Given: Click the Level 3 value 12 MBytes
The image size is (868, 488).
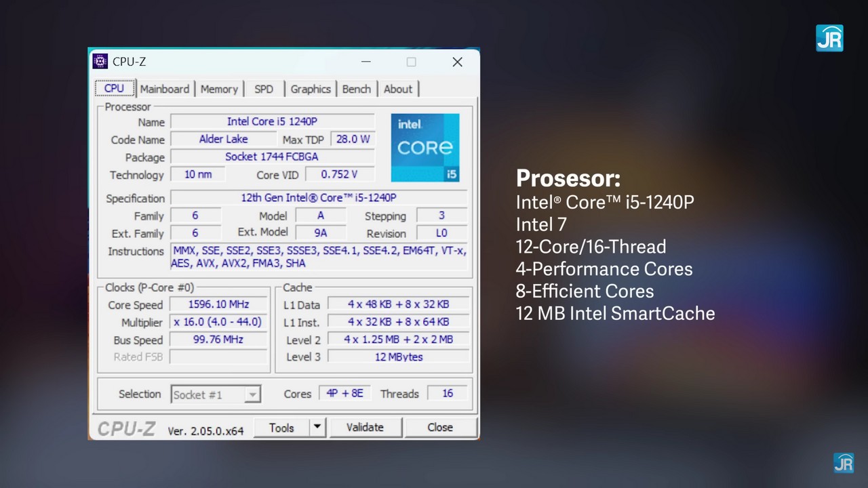Looking at the screenshot, I should point(399,357).
